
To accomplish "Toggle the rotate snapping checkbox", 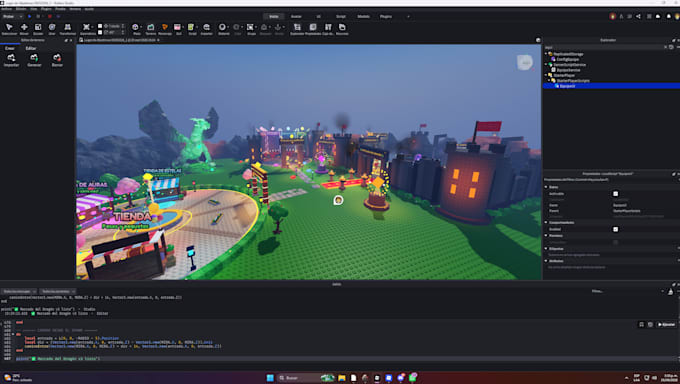I will pyautogui.click(x=100, y=33).
